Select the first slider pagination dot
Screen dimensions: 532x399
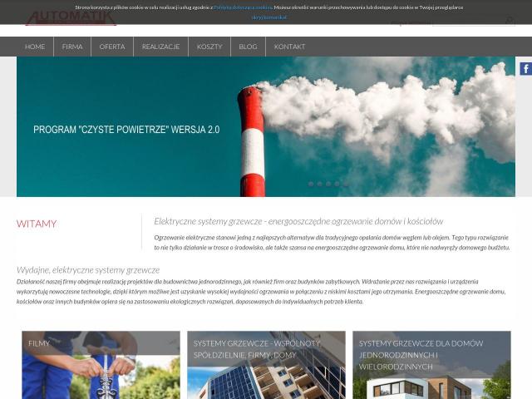311,184
